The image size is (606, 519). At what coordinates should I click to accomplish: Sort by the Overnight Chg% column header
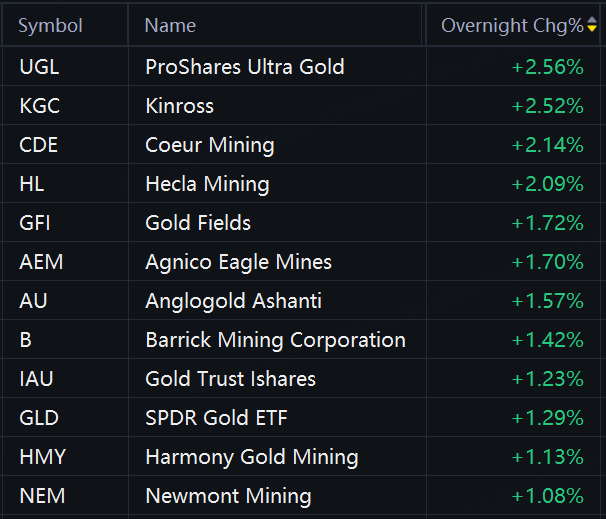(512, 26)
